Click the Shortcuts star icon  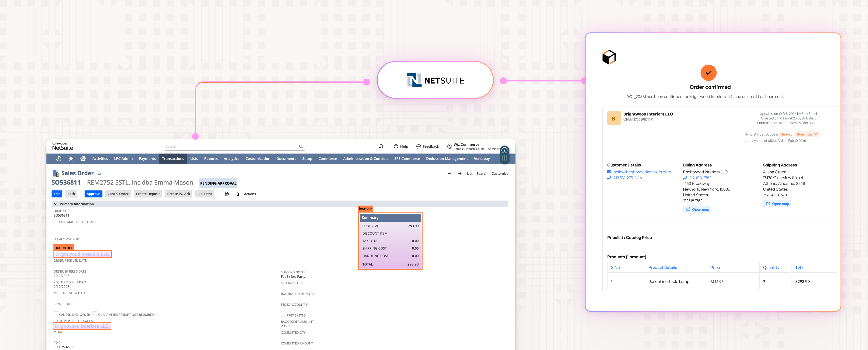point(71,159)
